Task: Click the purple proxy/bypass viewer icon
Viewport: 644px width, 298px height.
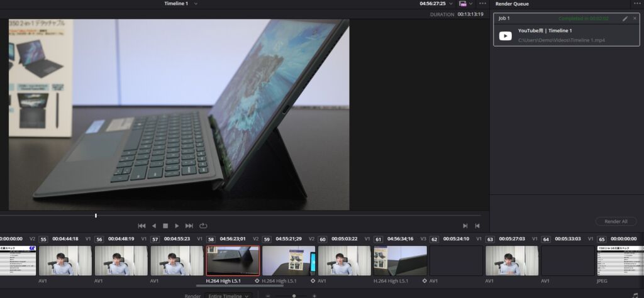Action: tap(463, 4)
